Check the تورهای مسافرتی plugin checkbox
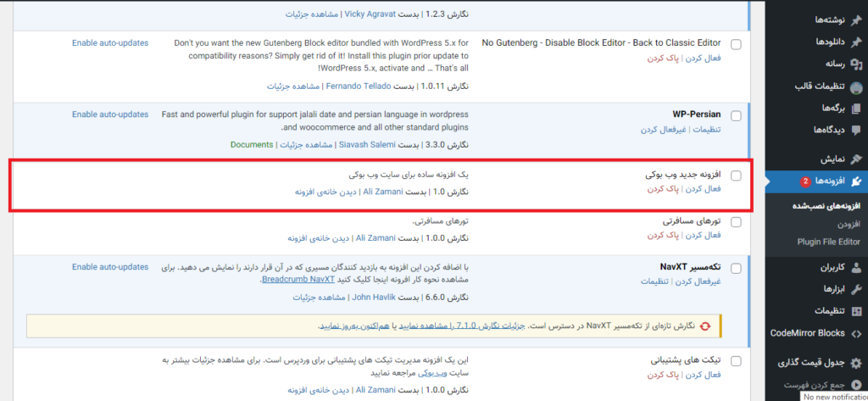 737,222
